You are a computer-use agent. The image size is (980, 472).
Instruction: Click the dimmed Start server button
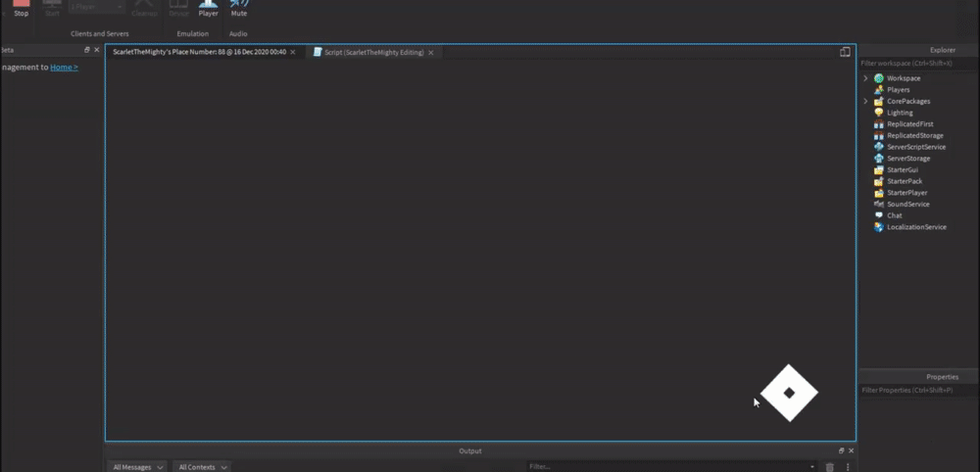[52, 9]
